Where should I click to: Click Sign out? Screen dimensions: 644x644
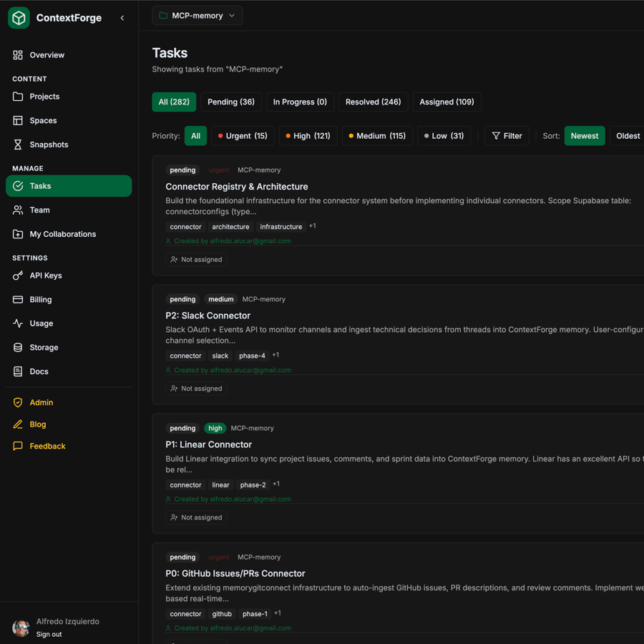(49, 634)
